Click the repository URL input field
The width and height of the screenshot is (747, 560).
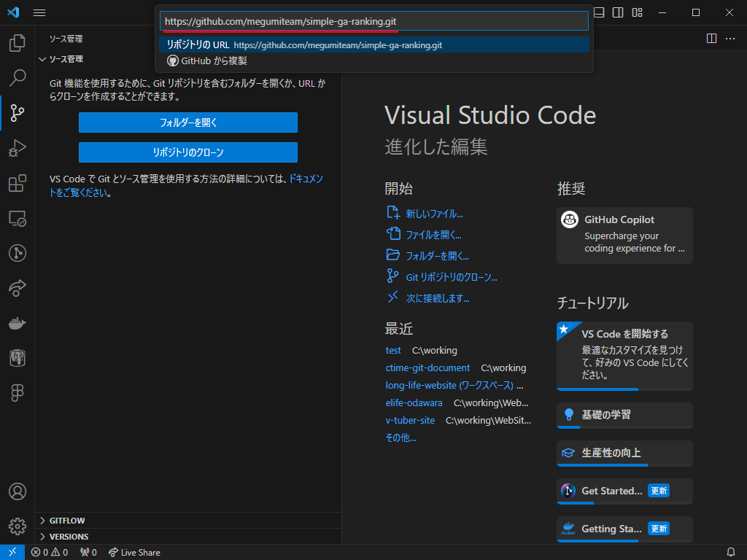374,21
